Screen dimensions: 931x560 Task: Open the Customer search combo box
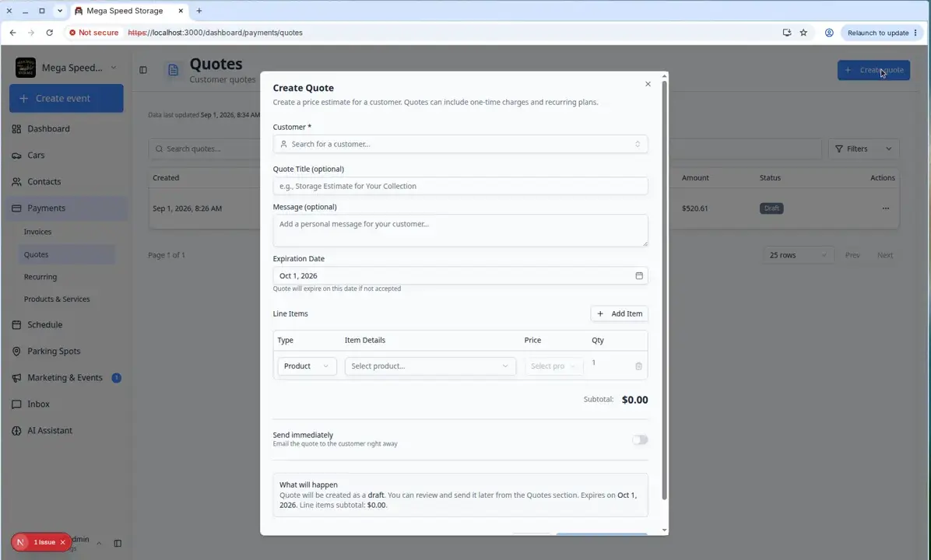click(x=460, y=144)
